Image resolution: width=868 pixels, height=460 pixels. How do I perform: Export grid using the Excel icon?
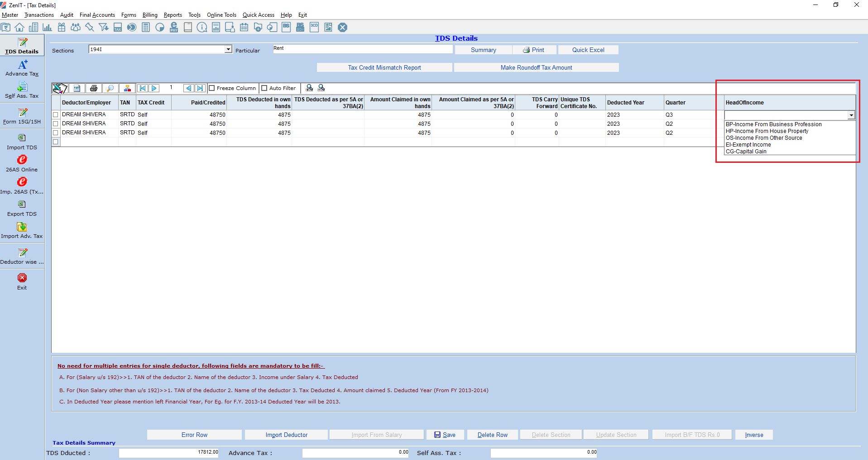pos(60,88)
